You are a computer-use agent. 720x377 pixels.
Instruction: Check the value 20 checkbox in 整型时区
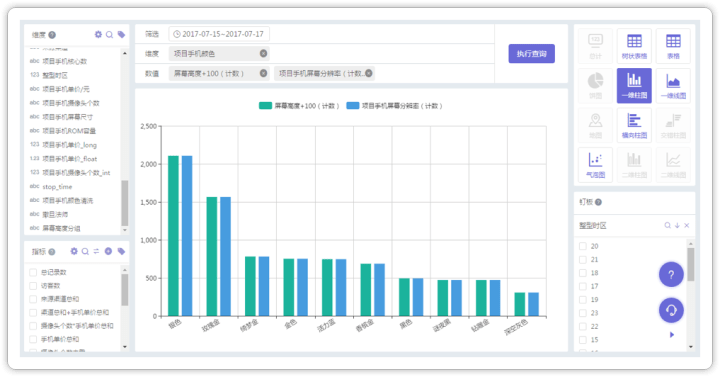coord(583,246)
